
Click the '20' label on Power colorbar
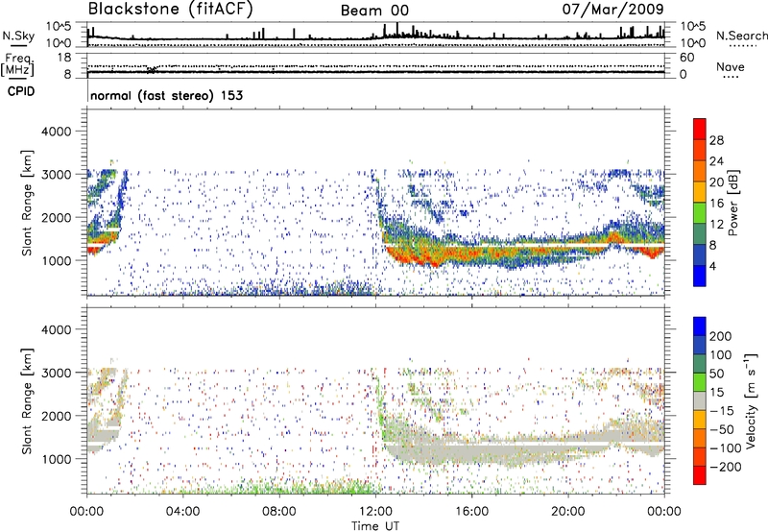coord(716,182)
